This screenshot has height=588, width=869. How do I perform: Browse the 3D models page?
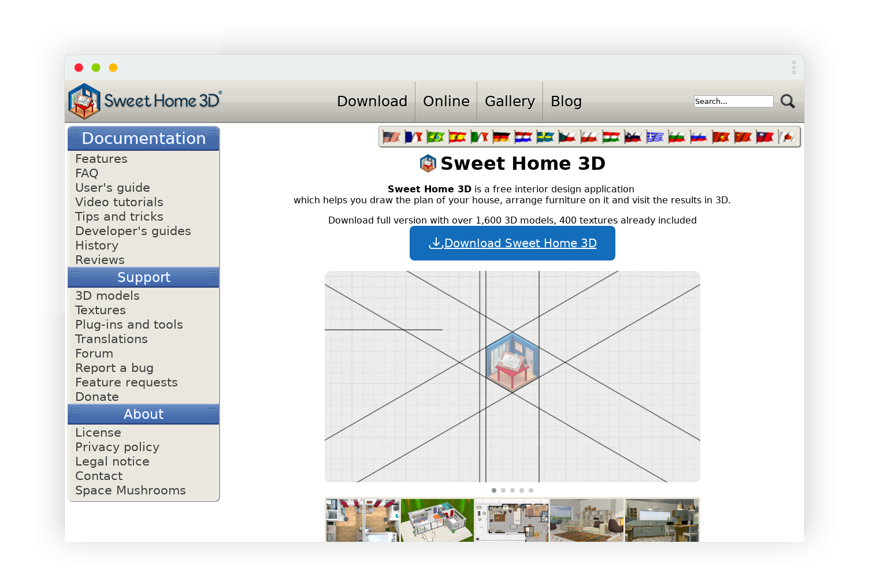pos(107,296)
